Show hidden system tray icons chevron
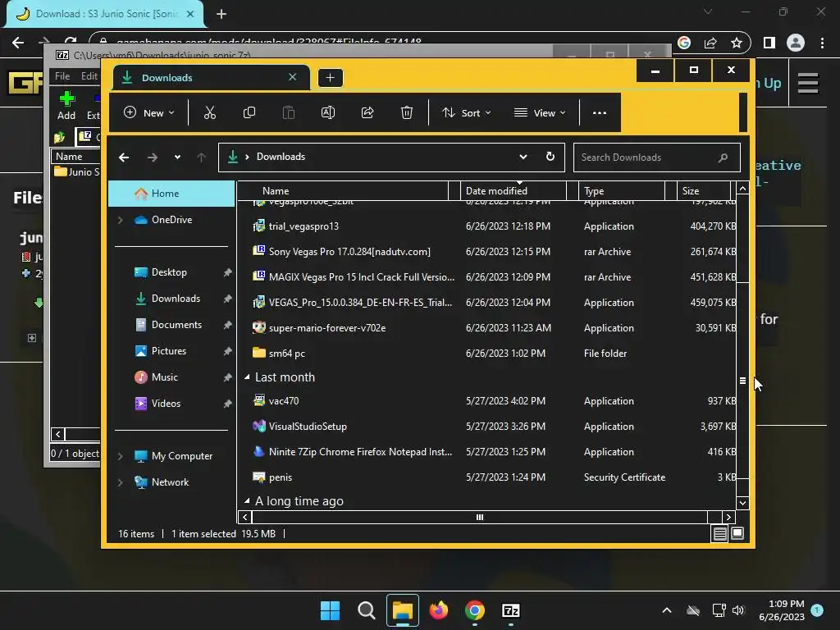The image size is (840, 630). pos(667,610)
